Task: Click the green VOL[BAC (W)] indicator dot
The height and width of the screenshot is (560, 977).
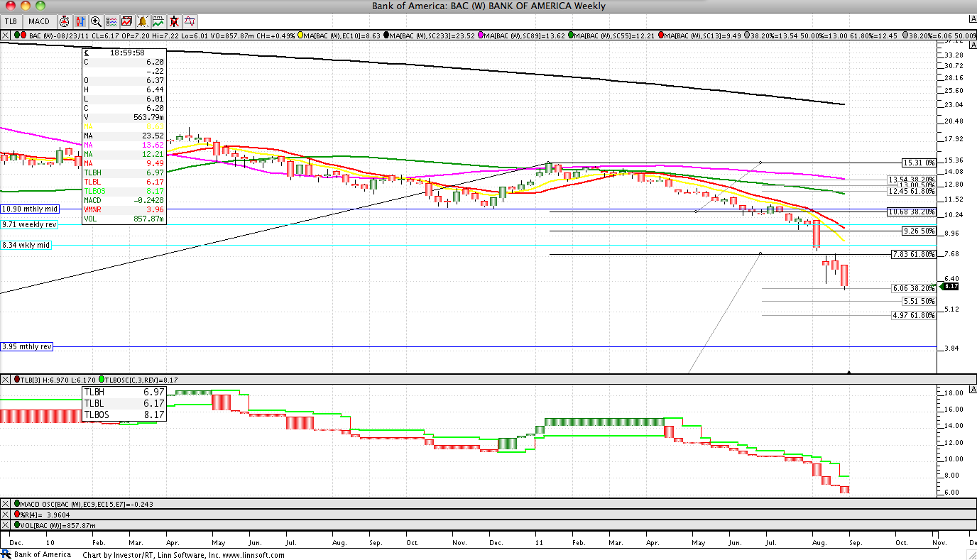Action: 18,525
